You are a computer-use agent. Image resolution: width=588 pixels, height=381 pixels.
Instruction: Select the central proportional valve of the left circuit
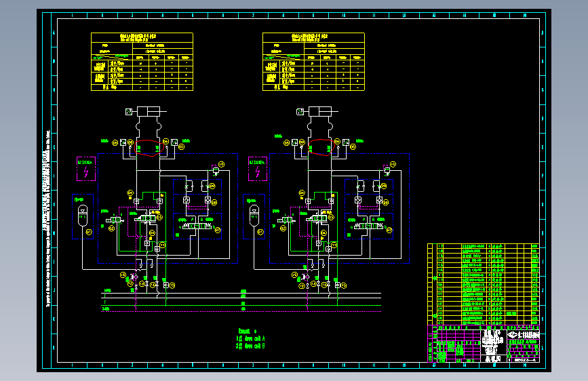coord(146,218)
